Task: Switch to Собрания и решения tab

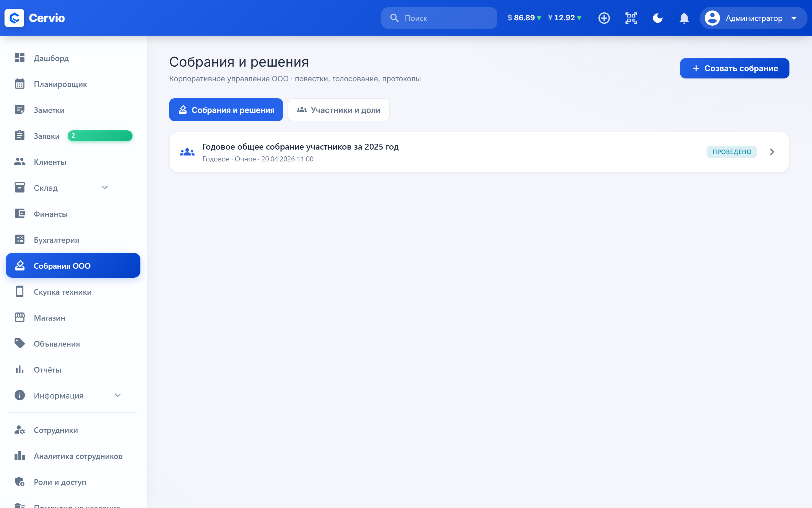Action: (x=226, y=110)
